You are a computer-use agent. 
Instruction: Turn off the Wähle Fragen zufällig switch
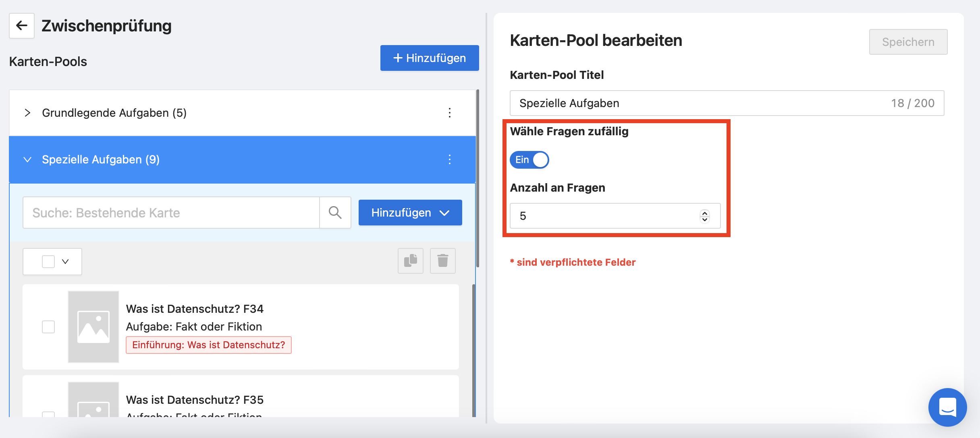(x=529, y=160)
